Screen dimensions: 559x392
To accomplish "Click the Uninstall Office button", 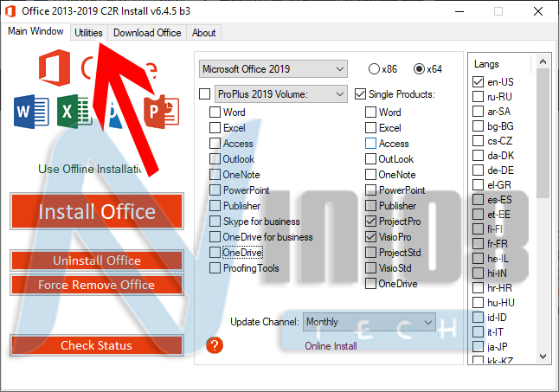I will click(97, 260).
